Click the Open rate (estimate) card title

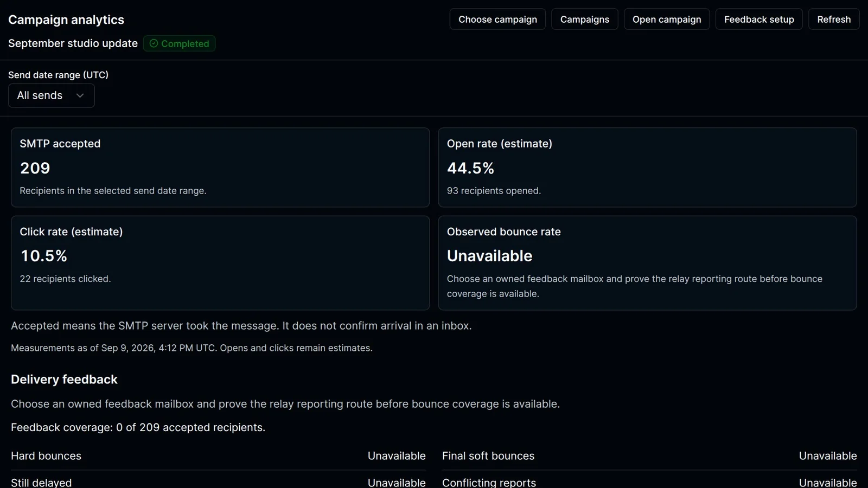(x=500, y=144)
